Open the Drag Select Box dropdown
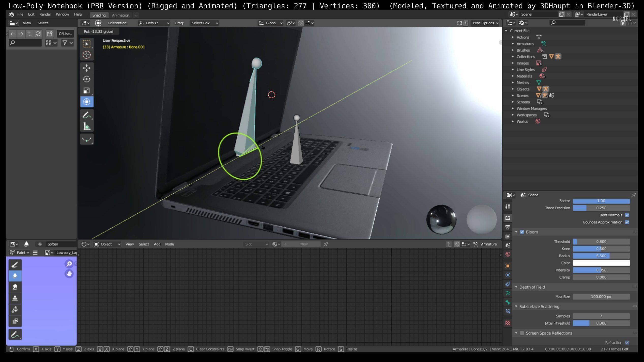644x362 pixels. point(205,23)
